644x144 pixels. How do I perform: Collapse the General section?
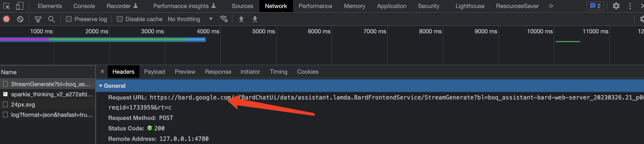(x=100, y=86)
